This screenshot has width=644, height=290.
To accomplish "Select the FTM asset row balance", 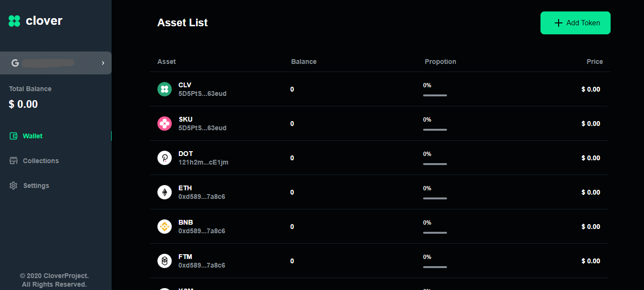I will 292,261.
